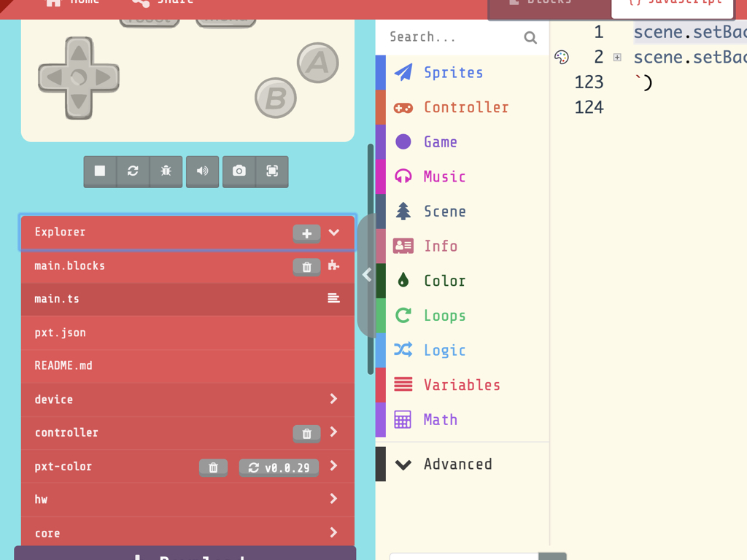
Task: Collapse the Explorer file list
Action: pyautogui.click(x=334, y=233)
